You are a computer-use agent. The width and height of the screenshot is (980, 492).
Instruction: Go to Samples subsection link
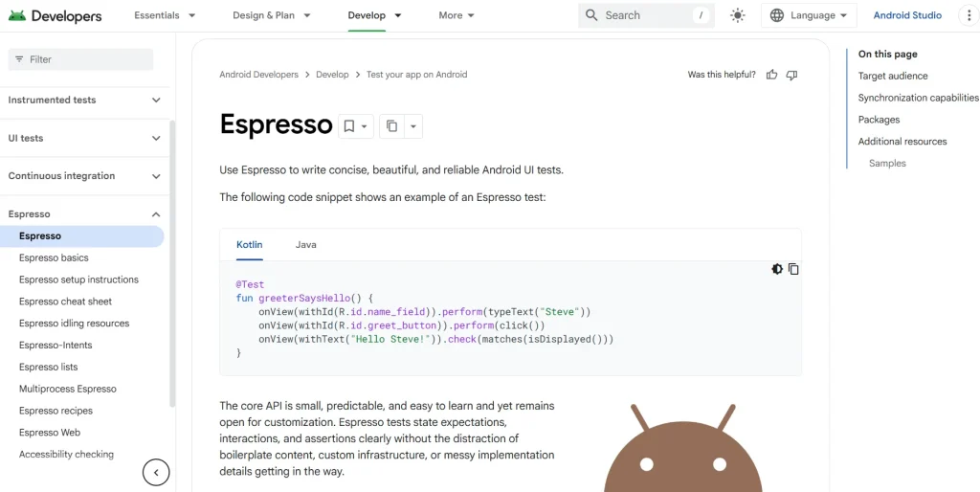(887, 163)
